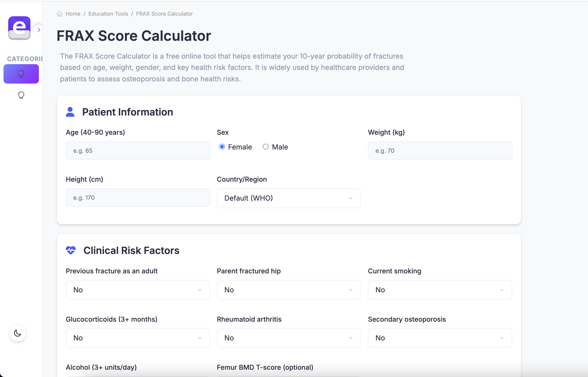This screenshot has width=588, height=377.
Task: Open the Home page link
Action: coord(73,14)
